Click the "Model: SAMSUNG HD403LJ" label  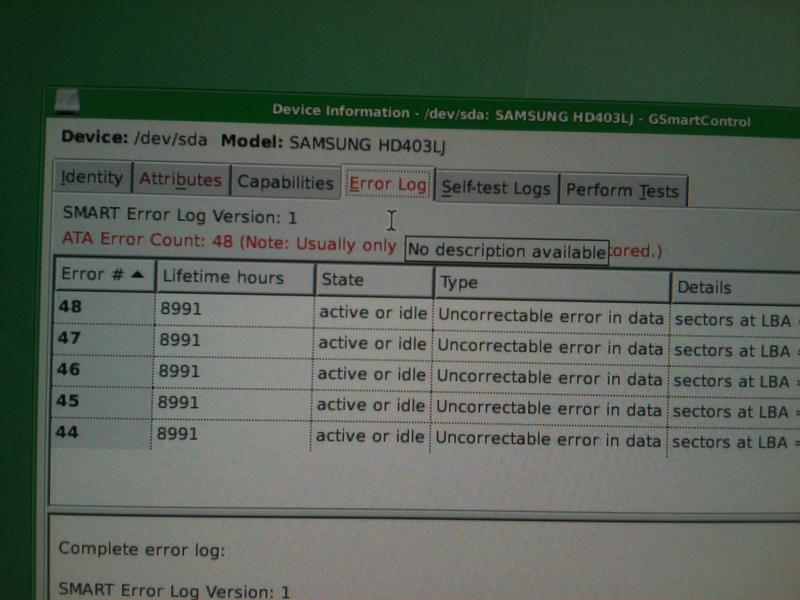click(333, 143)
